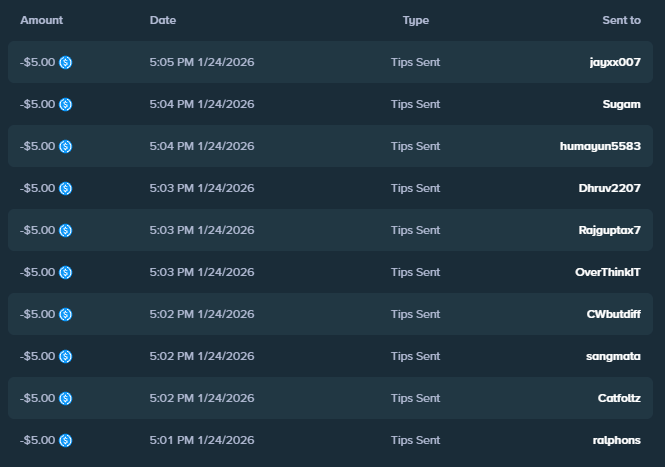
Task: Click -$5.00 amount in Catfoltz row
Action: click(x=38, y=398)
